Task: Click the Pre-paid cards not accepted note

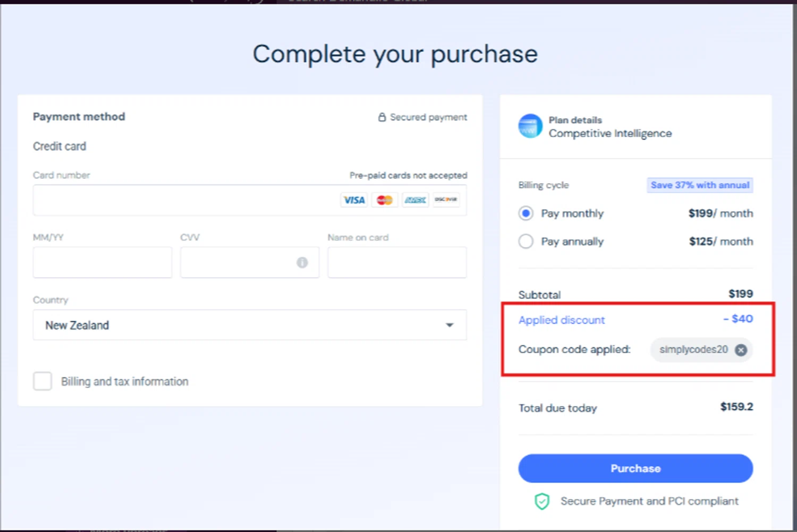Action: coord(408,175)
